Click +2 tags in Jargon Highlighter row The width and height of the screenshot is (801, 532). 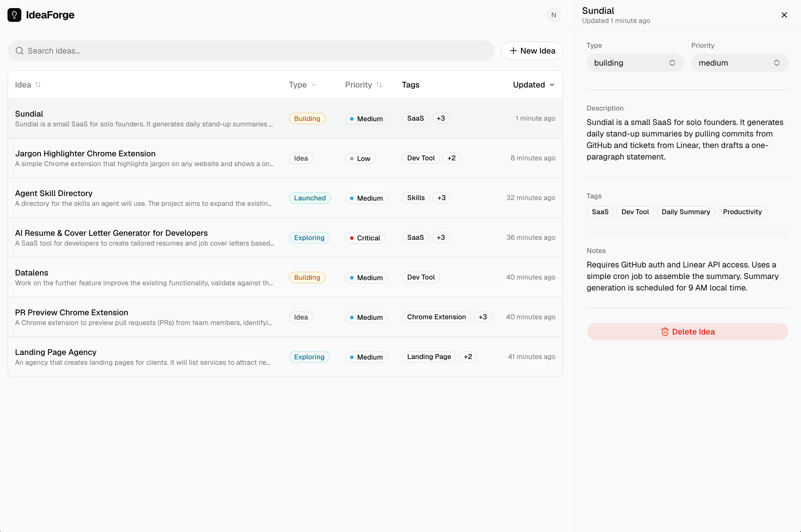click(x=451, y=158)
